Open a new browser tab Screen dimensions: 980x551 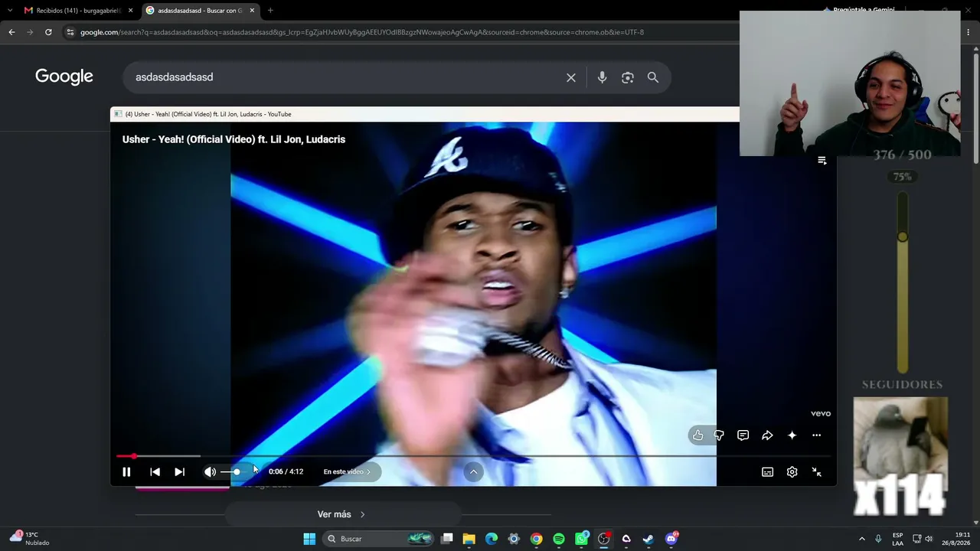click(270, 11)
